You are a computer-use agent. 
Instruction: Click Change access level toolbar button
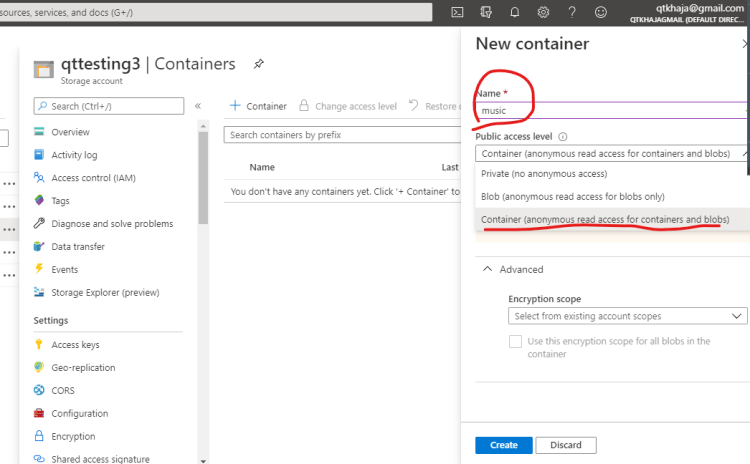[x=348, y=106]
